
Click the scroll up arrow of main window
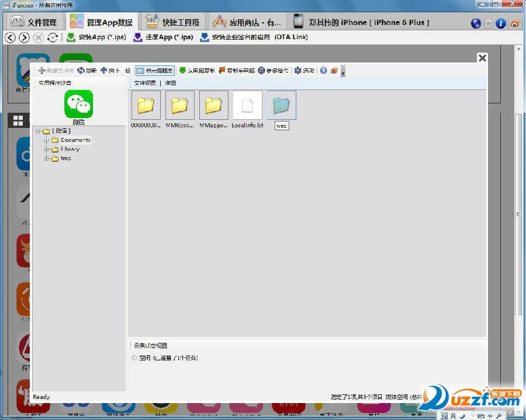[x=518, y=49]
